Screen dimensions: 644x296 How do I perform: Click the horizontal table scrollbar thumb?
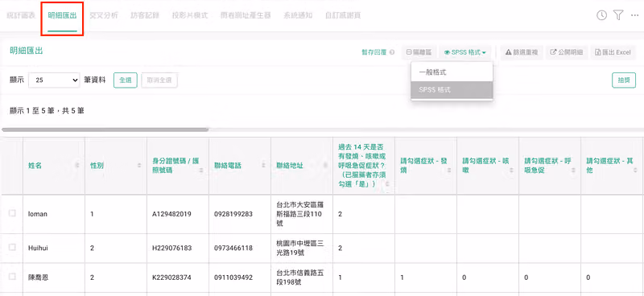(105, 129)
